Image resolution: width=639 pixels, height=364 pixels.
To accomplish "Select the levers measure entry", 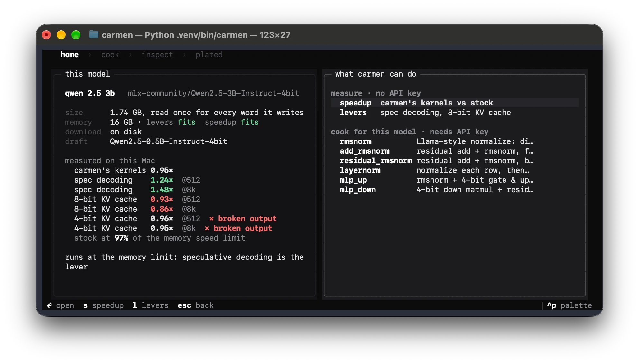I will [x=454, y=113].
